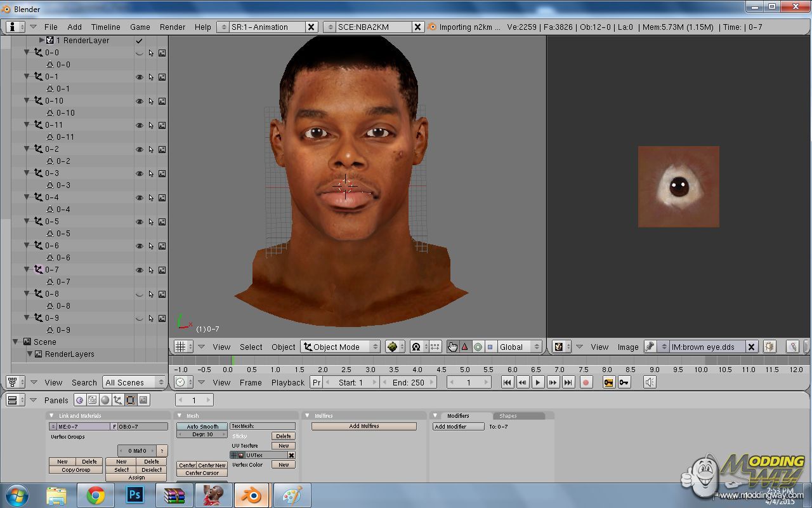The width and height of the screenshot is (812, 508).
Task: Select the rotate manipulator ring icon
Action: point(478,347)
